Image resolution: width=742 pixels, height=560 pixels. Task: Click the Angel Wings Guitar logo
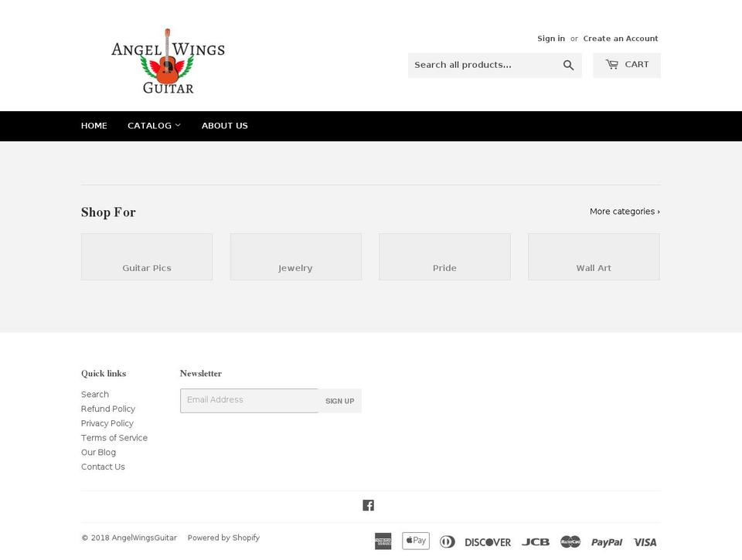pos(168,62)
